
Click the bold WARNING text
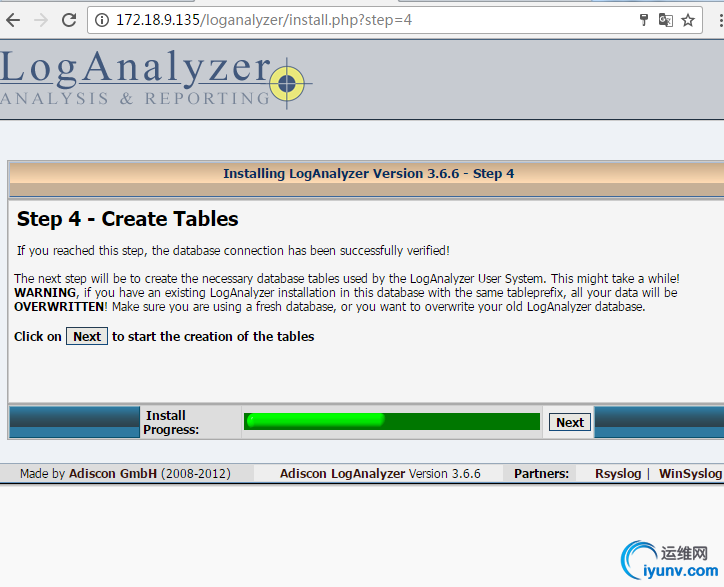(45, 292)
